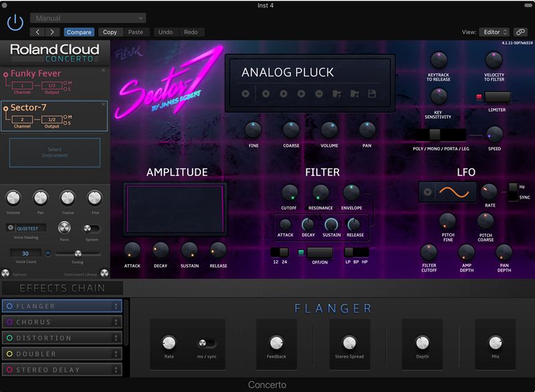
Task: Open the Flanger slot reorder handle
Action: tap(116, 306)
